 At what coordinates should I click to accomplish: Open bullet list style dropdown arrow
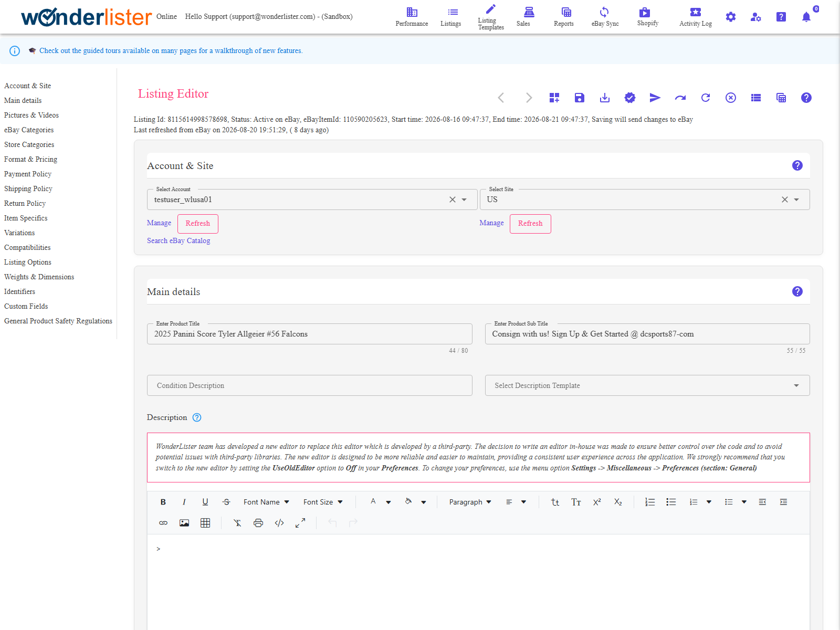click(x=744, y=502)
